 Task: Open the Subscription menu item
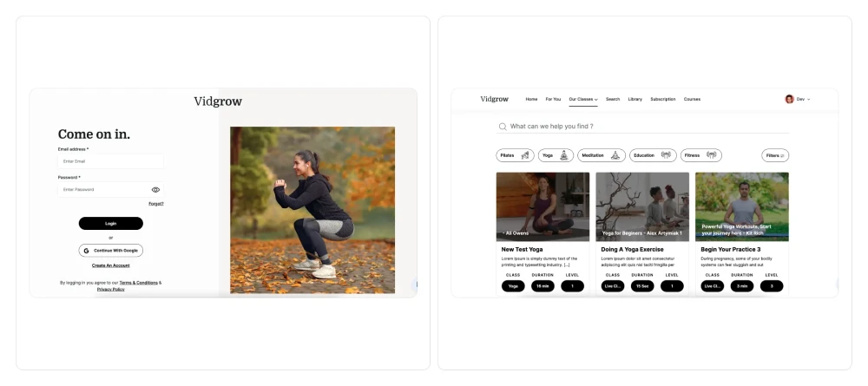tap(662, 99)
